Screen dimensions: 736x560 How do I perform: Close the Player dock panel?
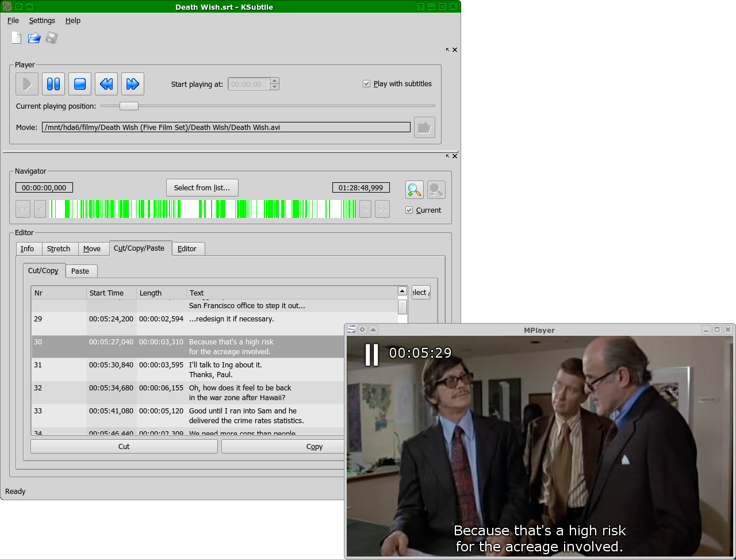pos(455,50)
